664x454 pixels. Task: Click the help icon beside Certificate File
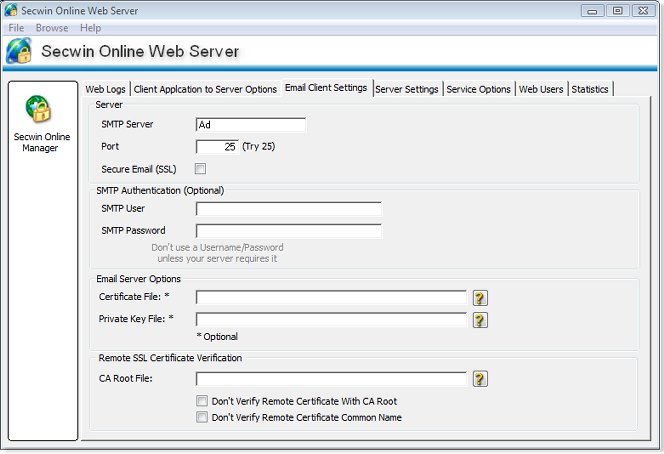[x=480, y=298]
